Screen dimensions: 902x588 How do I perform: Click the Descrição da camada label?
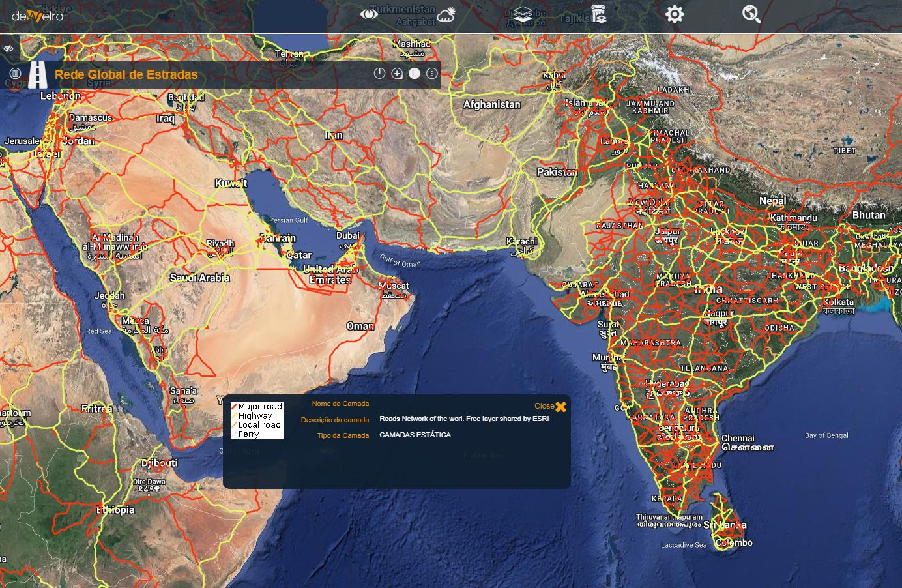click(335, 420)
